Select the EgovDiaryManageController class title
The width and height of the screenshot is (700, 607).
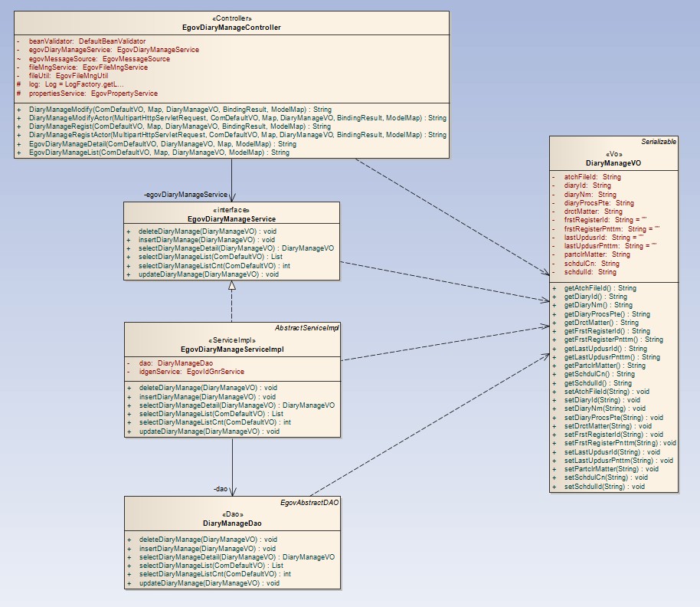[x=231, y=28]
